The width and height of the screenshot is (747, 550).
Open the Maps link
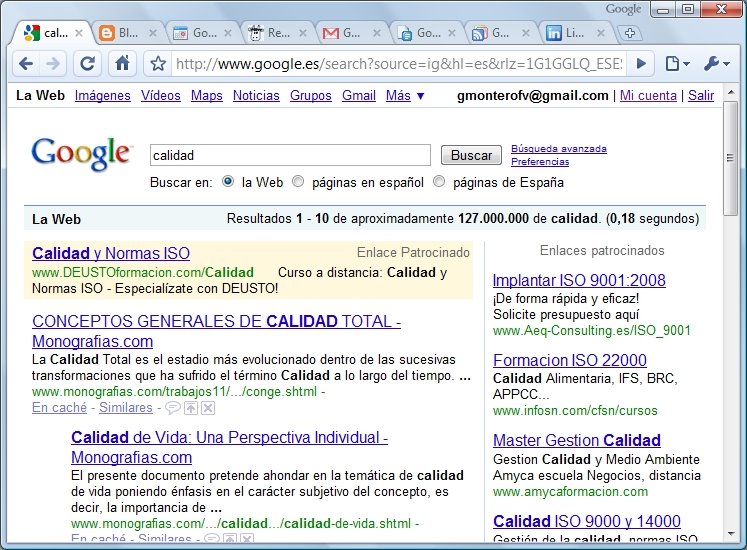[207, 95]
